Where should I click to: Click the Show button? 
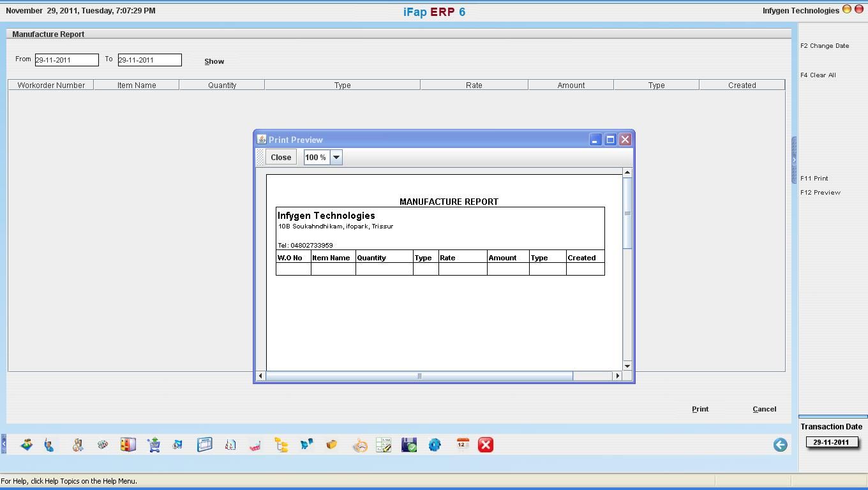(214, 61)
